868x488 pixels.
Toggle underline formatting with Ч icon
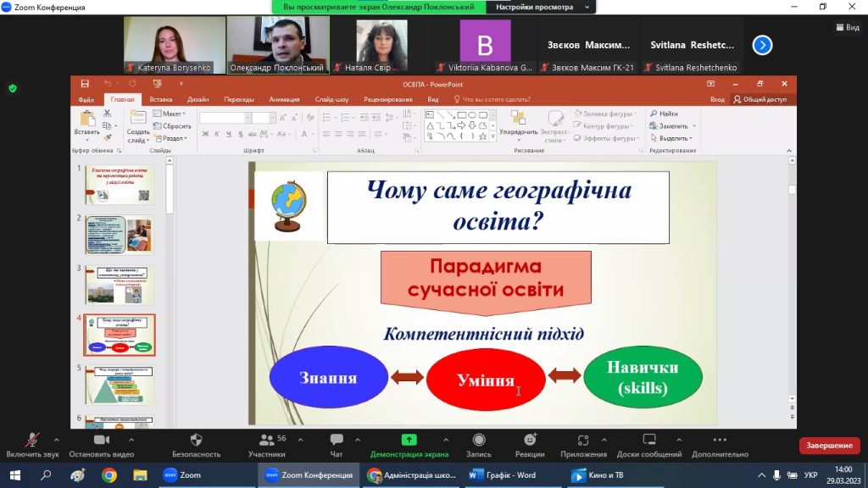pyautogui.click(x=229, y=133)
